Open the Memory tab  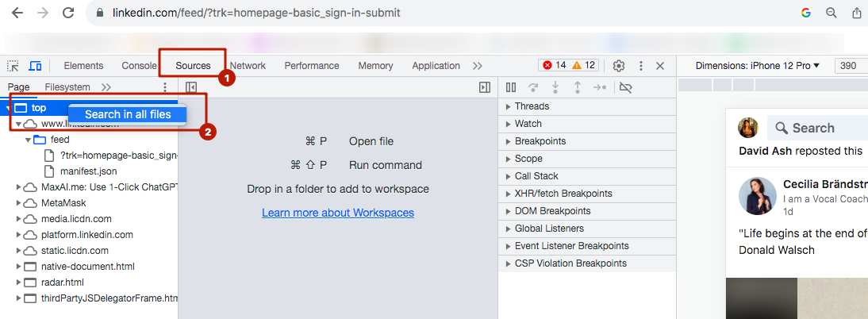(x=375, y=65)
